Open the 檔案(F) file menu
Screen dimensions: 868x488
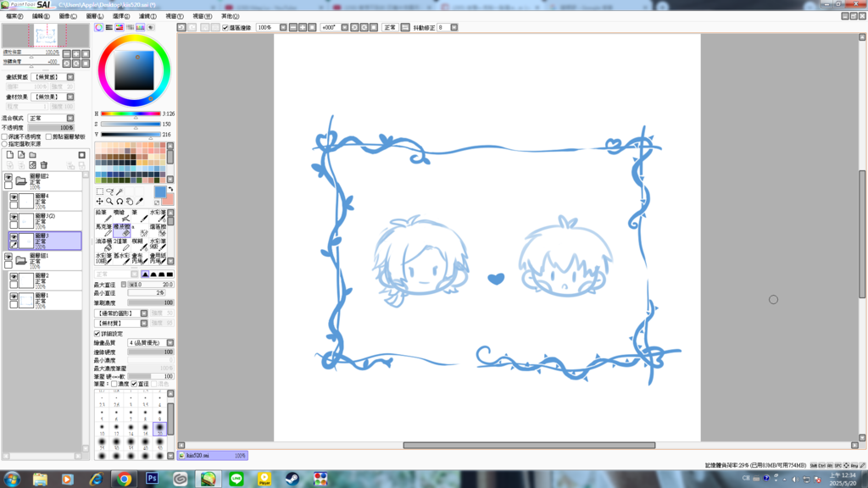[x=14, y=16]
